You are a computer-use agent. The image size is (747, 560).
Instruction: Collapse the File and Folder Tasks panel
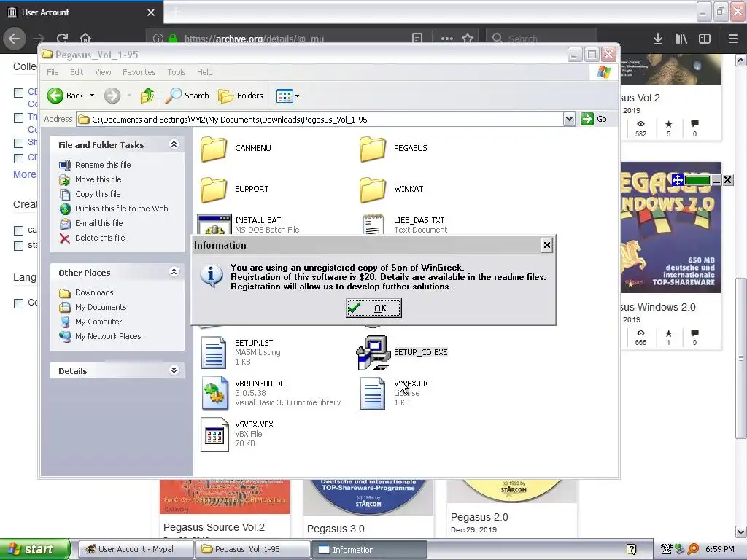pyautogui.click(x=174, y=144)
